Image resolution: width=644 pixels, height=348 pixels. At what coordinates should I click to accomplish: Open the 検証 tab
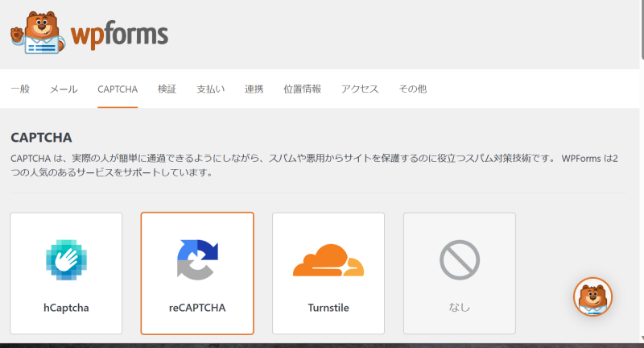pyautogui.click(x=167, y=89)
